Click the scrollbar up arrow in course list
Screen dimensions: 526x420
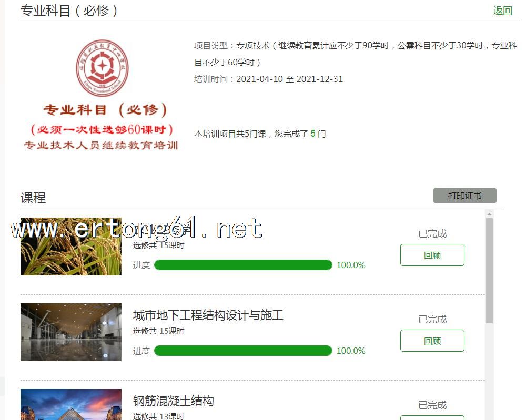489,214
